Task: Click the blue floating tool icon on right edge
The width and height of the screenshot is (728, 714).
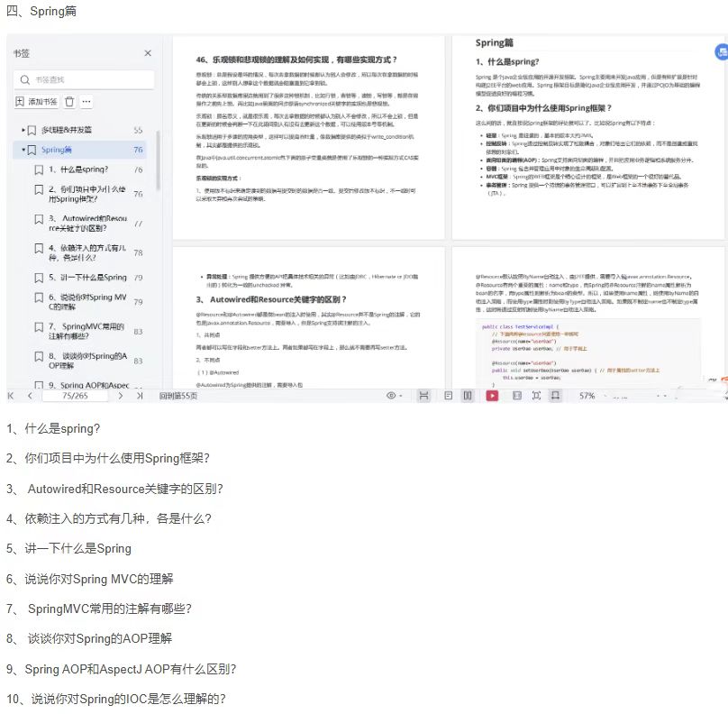Action: point(721,53)
